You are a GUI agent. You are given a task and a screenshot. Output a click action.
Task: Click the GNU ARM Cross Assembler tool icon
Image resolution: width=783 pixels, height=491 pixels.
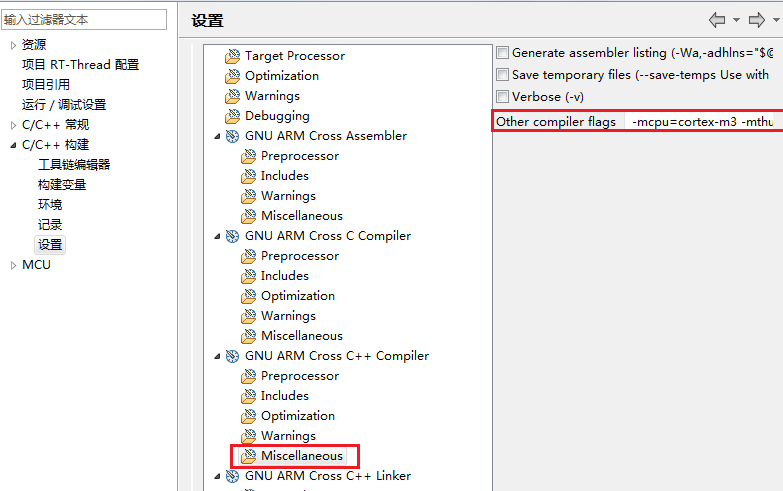[233, 136]
